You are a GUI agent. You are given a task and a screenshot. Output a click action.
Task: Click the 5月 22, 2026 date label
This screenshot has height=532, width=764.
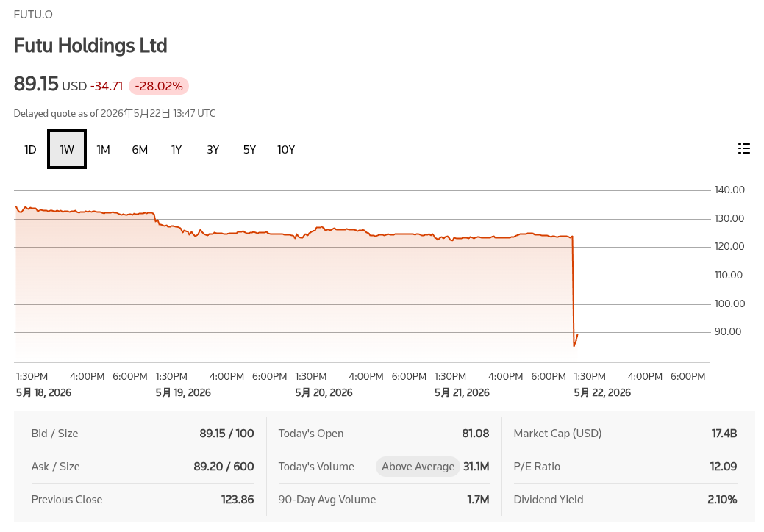pyautogui.click(x=602, y=393)
